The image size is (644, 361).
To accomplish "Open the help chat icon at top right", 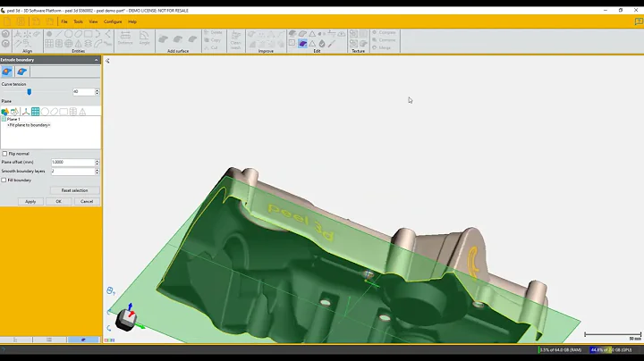I will (639, 22).
